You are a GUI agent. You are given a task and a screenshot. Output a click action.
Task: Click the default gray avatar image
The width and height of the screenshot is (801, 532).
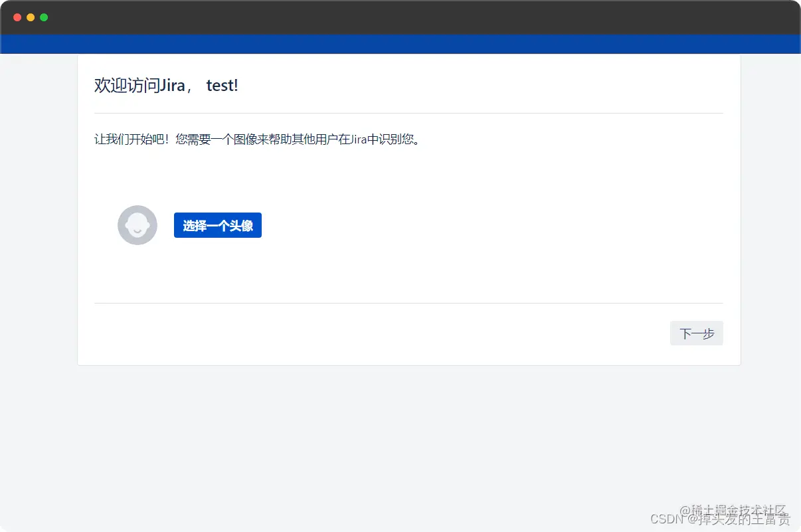click(137, 225)
